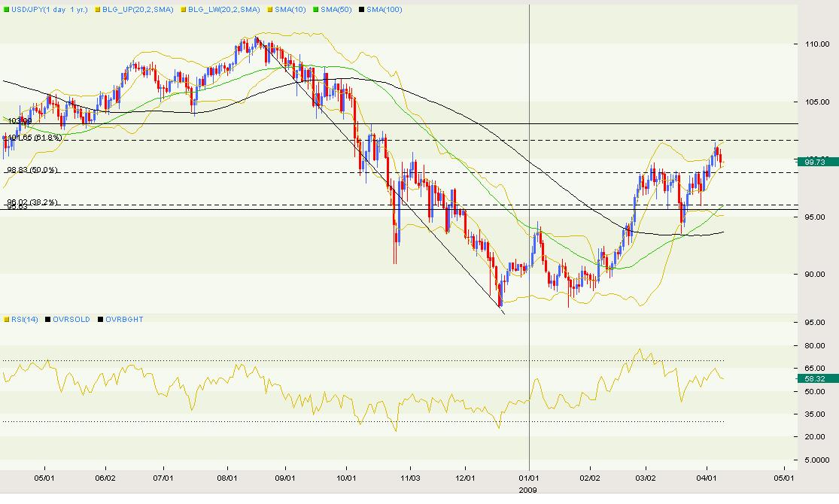Click the 06/02 date axis label
The width and height of the screenshot is (839, 504).
tap(105, 478)
